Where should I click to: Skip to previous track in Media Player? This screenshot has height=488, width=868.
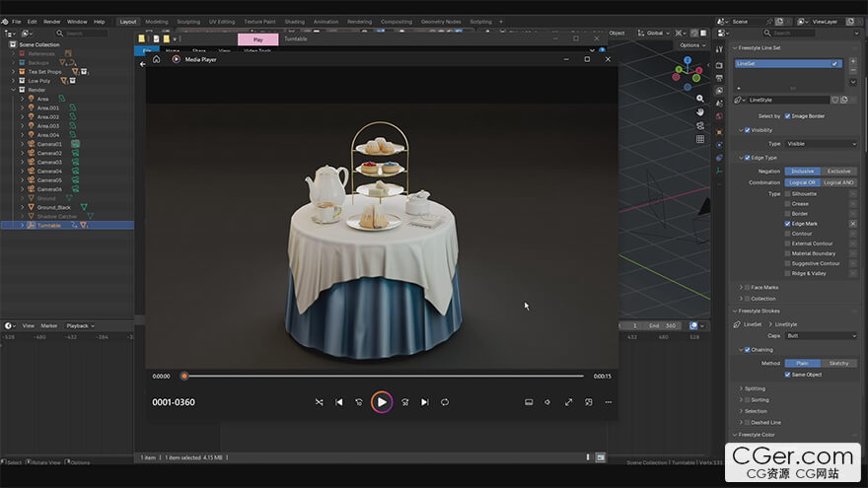pyautogui.click(x=338, y=402)
